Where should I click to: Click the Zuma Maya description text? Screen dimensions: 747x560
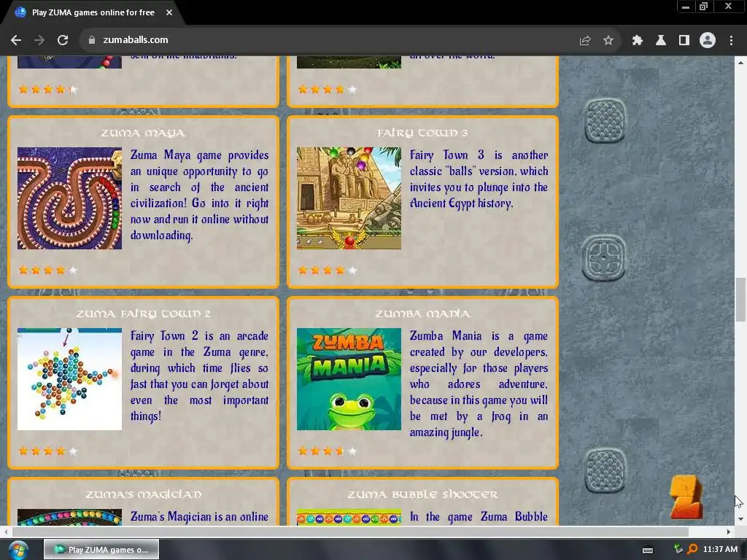point(199,195)
